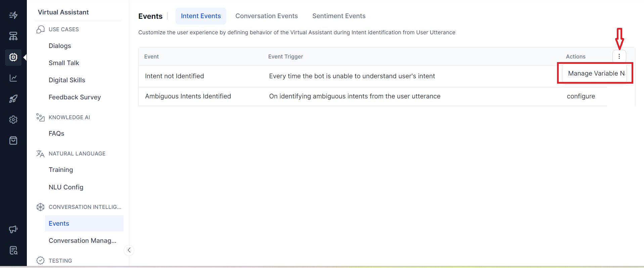Open the three-dot Actions menu in table header

[619, 56]
